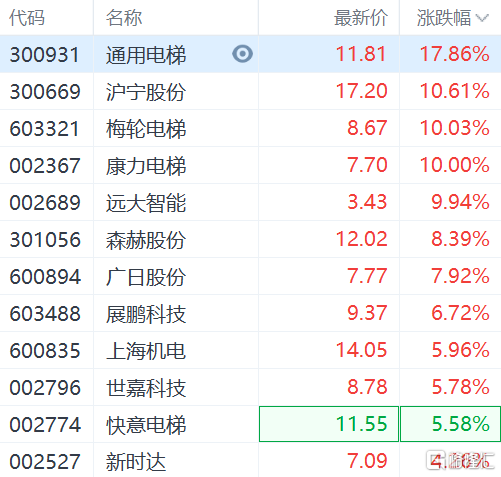501x477 pixels.
Task: Click the target icon beside 通用电梯
Action: pos(242,54)
